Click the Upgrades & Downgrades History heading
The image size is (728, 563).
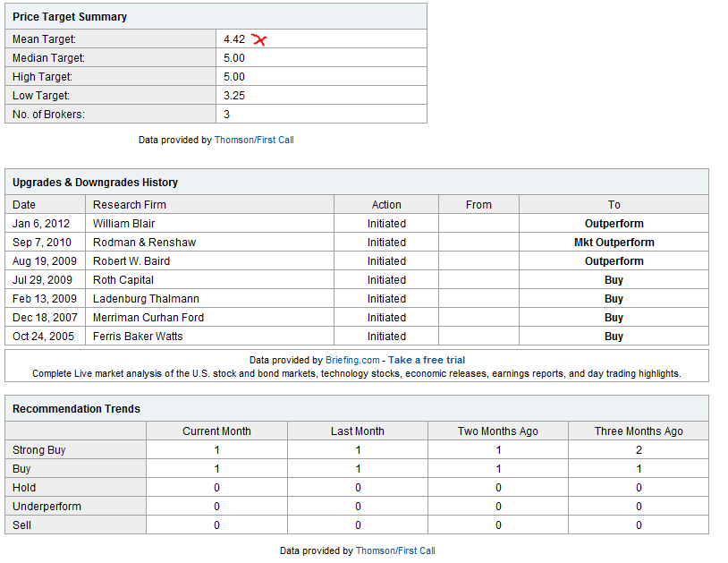(x=95, y=183)
